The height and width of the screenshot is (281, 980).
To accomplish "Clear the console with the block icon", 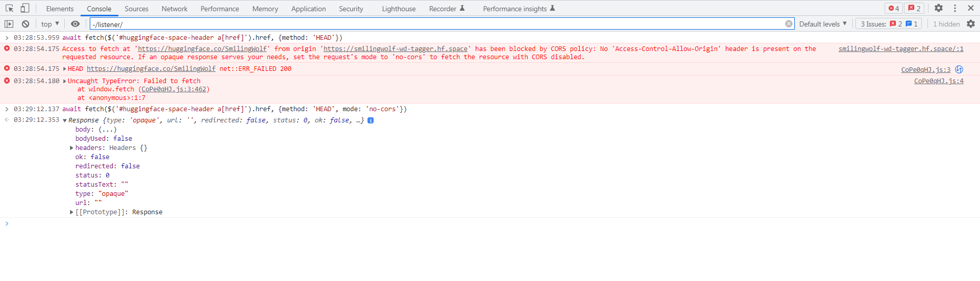I will click(26, 24).
